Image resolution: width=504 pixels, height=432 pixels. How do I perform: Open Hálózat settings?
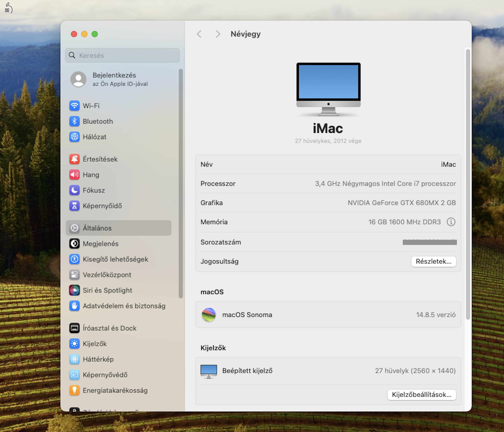[75, 137]
